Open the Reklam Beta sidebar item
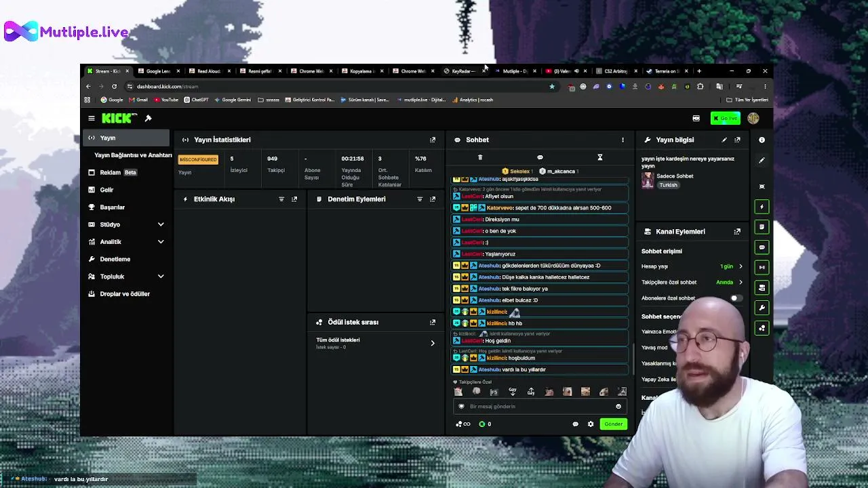This screenshot has height=488, width=868. (x=127, y=173)
